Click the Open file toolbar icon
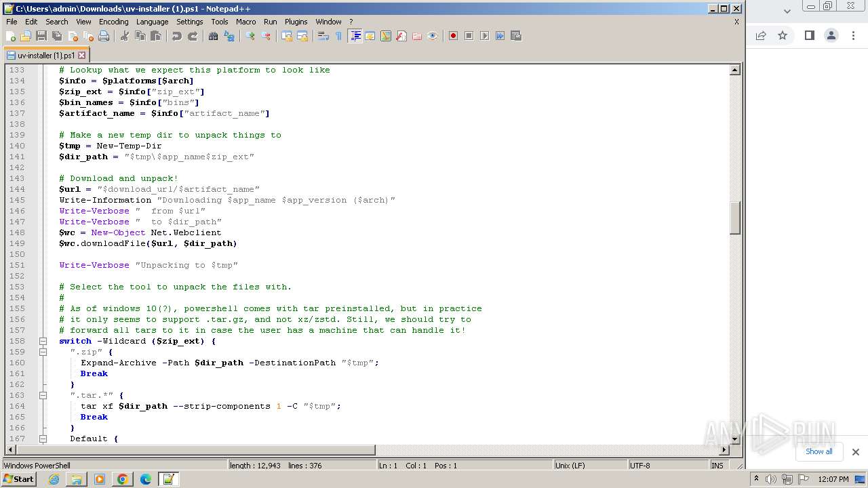 26,36
